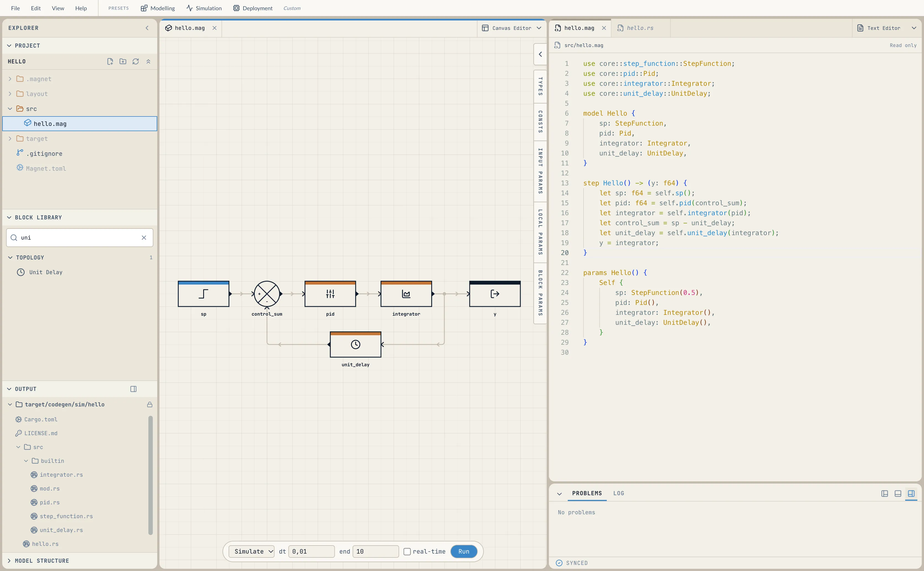The image size is (924, 571).
Task: Collapse the Topology category
Action: 10,258
